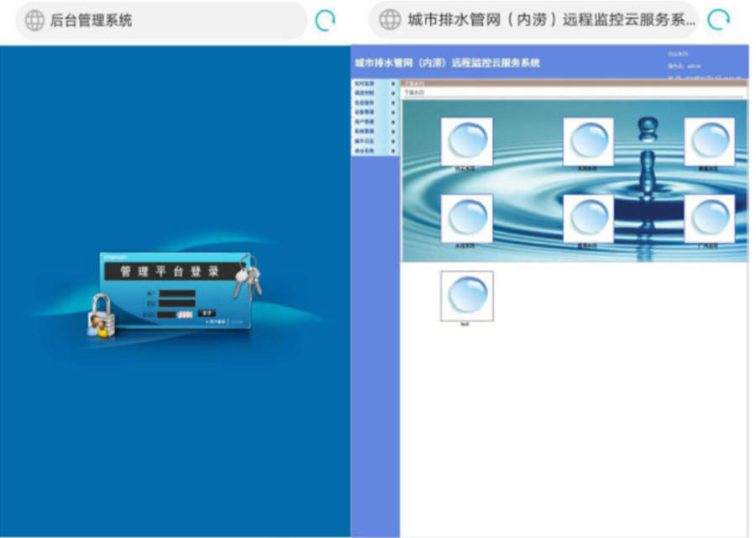The width and height of the screenshot is (756, 538).
Task: Select the 退出系统 sidebar menu item
Action: pos(365,150)
